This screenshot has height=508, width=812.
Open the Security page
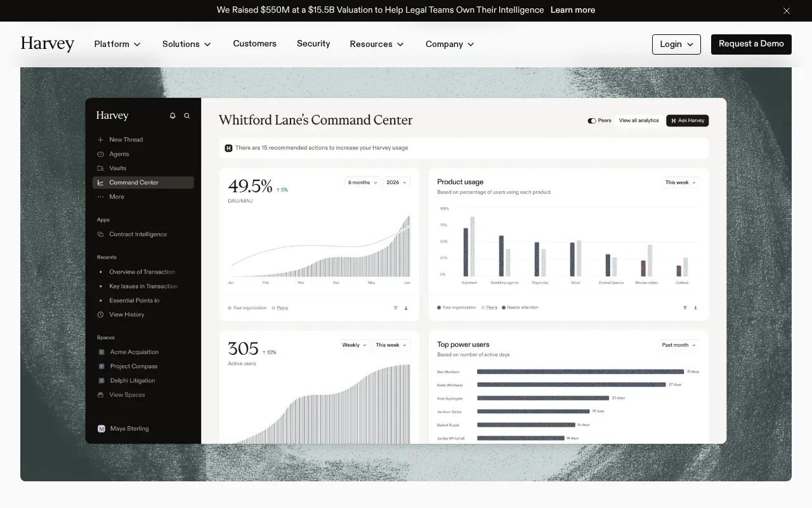click(313, 44)
